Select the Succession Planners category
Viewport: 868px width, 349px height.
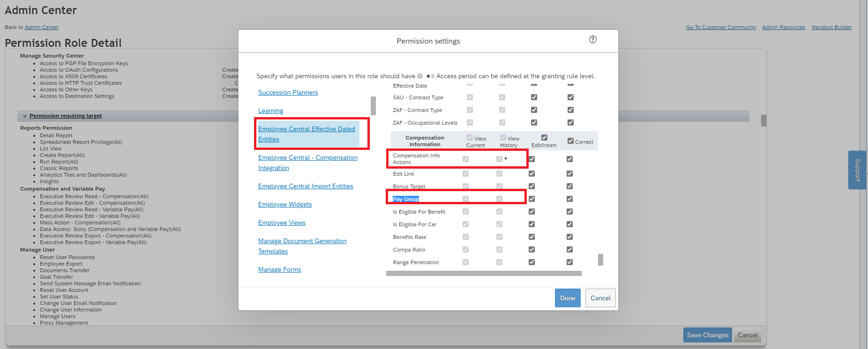(x=288, y=92)
